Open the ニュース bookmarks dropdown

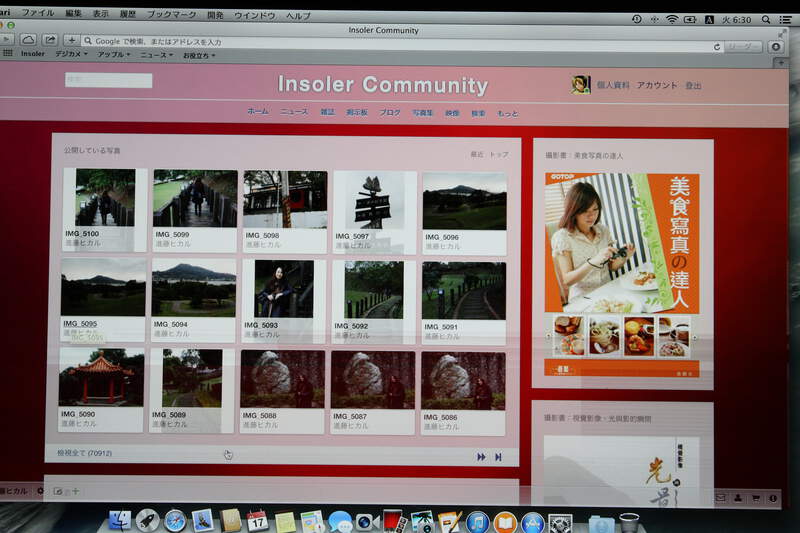[155, 54]
